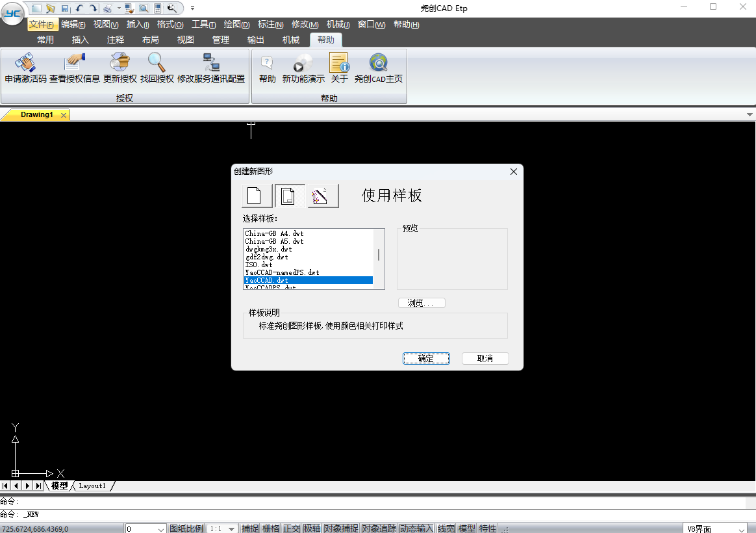
Task: Click the YC application logo button
Action: 12,13
